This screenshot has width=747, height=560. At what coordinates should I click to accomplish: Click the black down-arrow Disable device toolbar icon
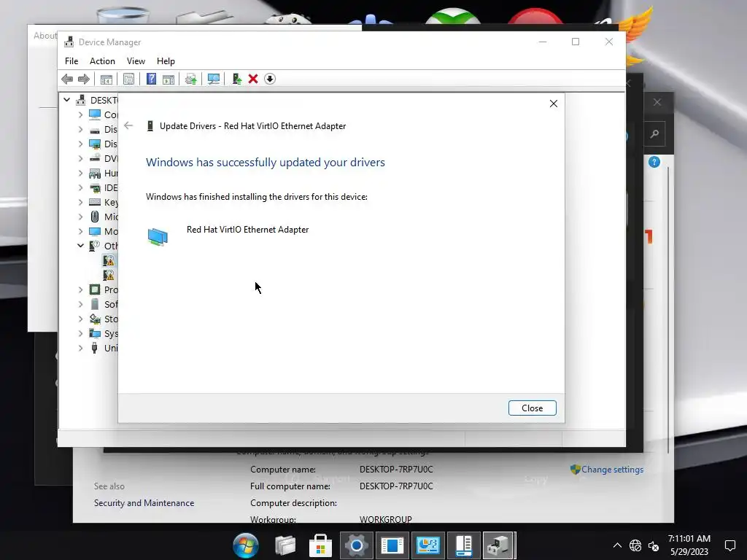(270, 79)
